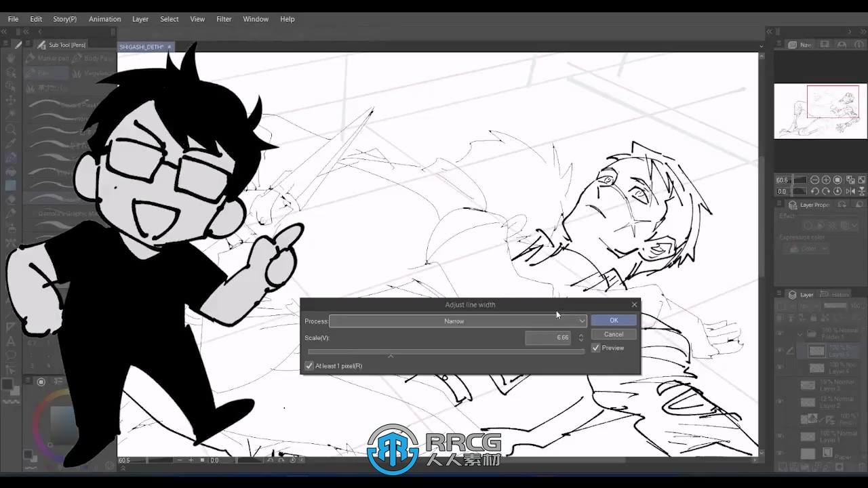Hide Layer 1 visibility eye

click(780, 436)
